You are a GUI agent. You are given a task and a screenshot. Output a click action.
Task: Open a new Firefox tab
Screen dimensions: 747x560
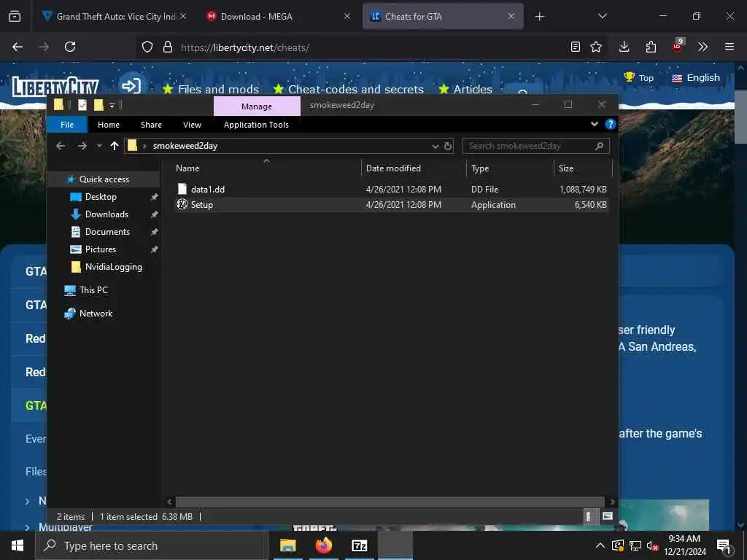(x=539, y=17)
